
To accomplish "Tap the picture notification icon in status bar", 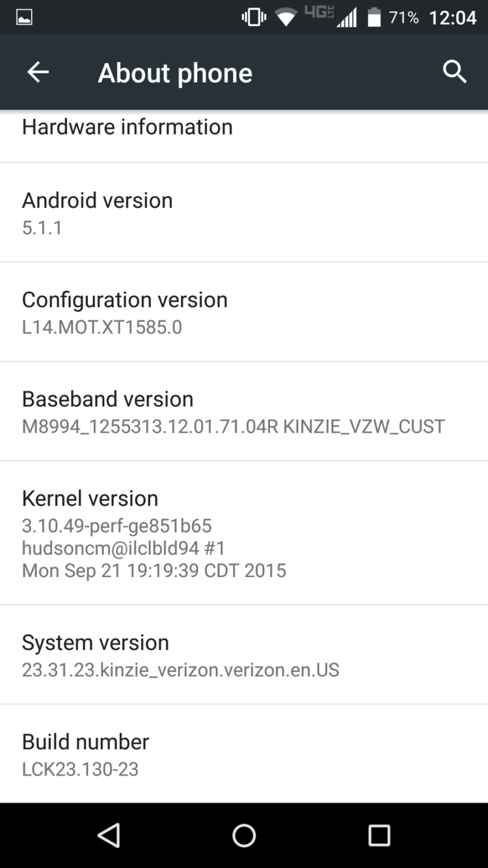I will [x=24, y=18].
